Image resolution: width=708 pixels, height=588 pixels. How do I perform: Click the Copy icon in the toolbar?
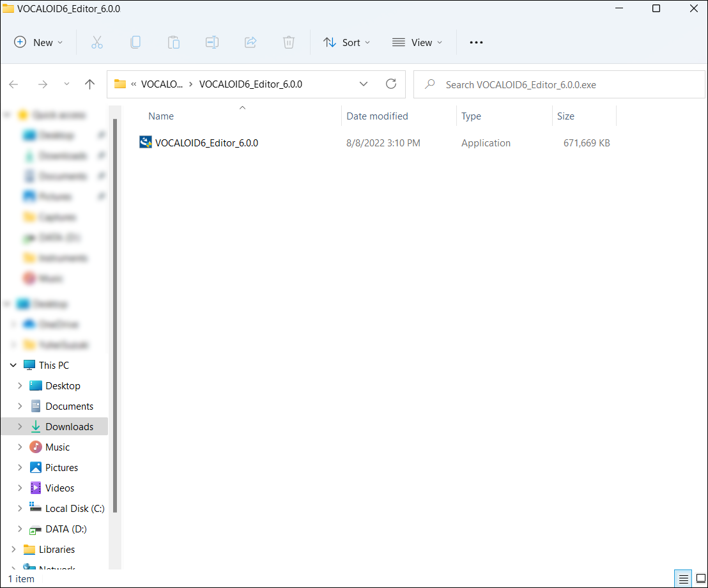[135, 42]
